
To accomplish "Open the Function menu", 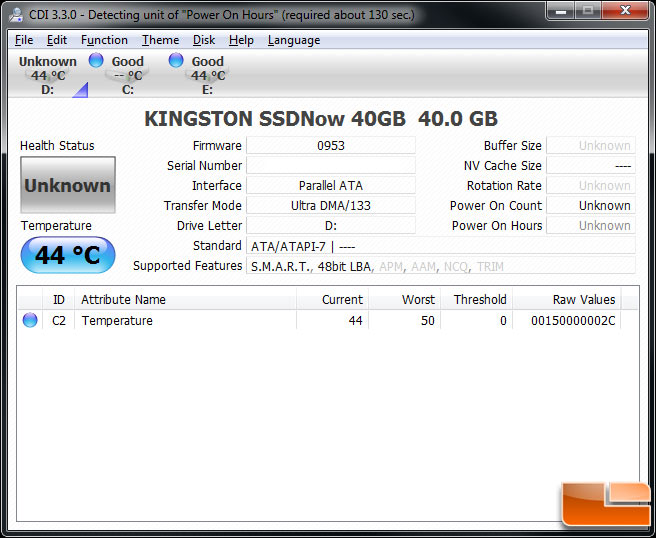I will 104,40.
